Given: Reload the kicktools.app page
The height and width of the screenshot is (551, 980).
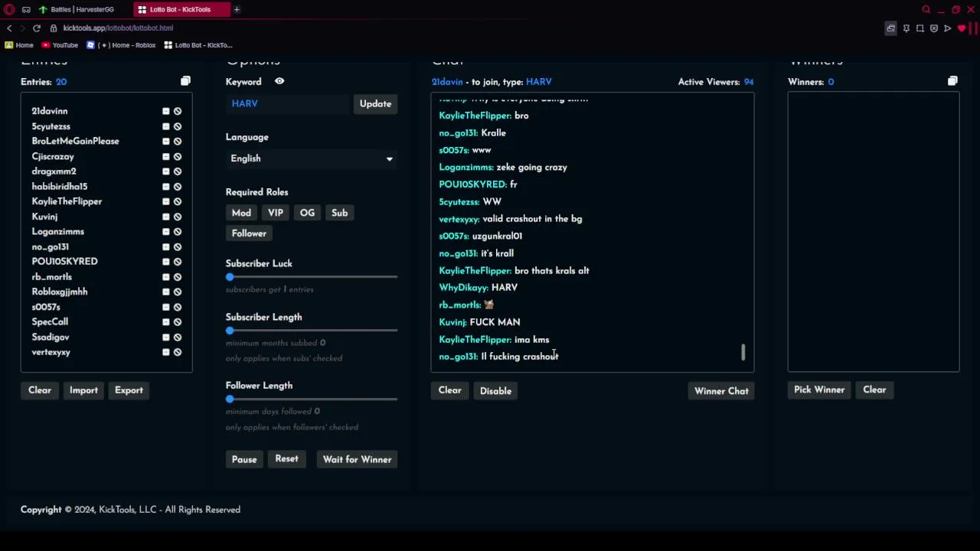Looking at the screenshot, I should coord(36,28).
